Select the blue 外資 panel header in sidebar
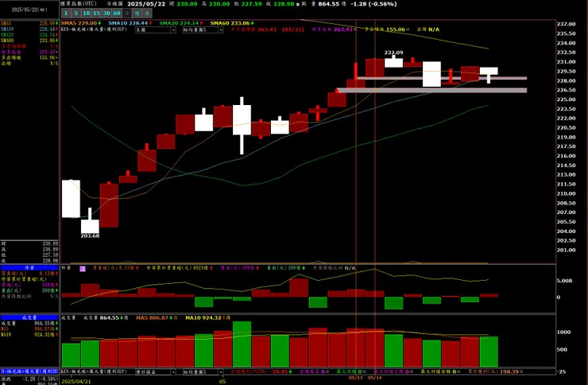The width and height of the screenshot is (588, 385). pyautogui.click(x=29, y=268)
